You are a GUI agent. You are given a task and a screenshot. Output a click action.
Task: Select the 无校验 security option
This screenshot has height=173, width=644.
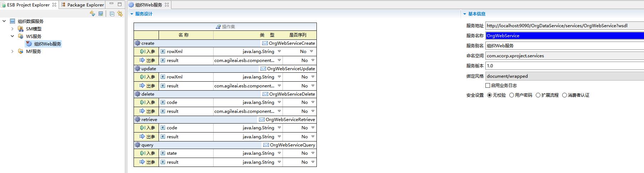(490, 95)
